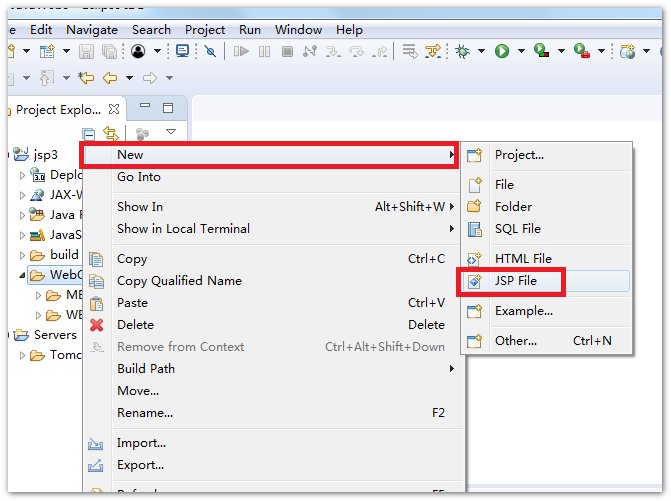The height and width of the screenshot is (501, 671).
Task: Click Collapse All icon in Project Explorer
Action: 89,133
